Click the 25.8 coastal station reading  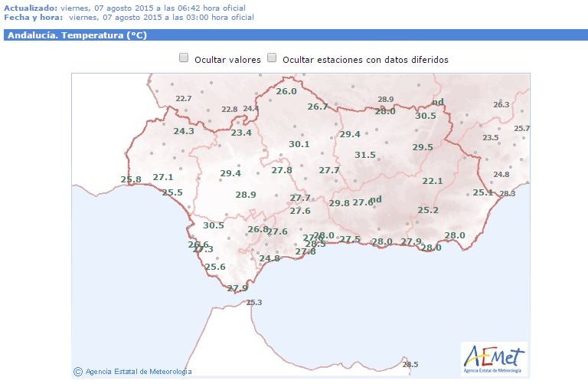coord(131,179)
